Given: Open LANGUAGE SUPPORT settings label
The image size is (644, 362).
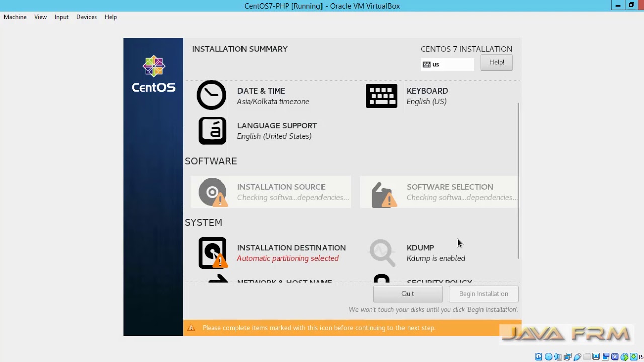Looking at the screenshot, I should tap(277, 125).
